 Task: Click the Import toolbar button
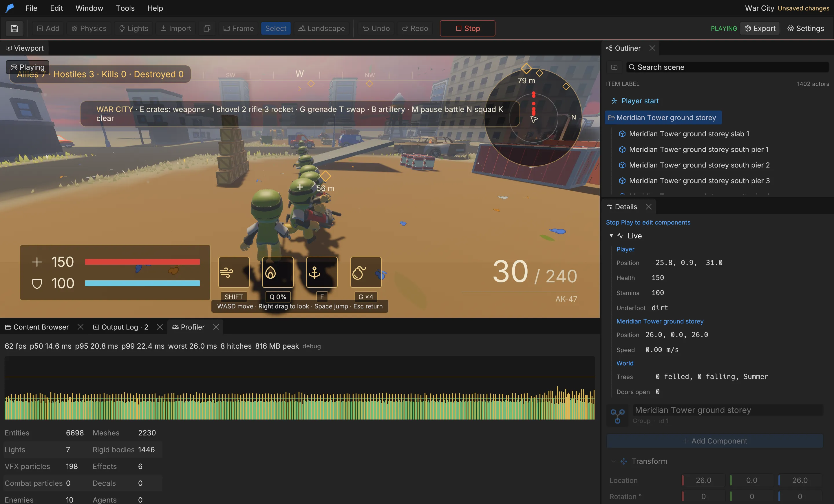point(176,28)
